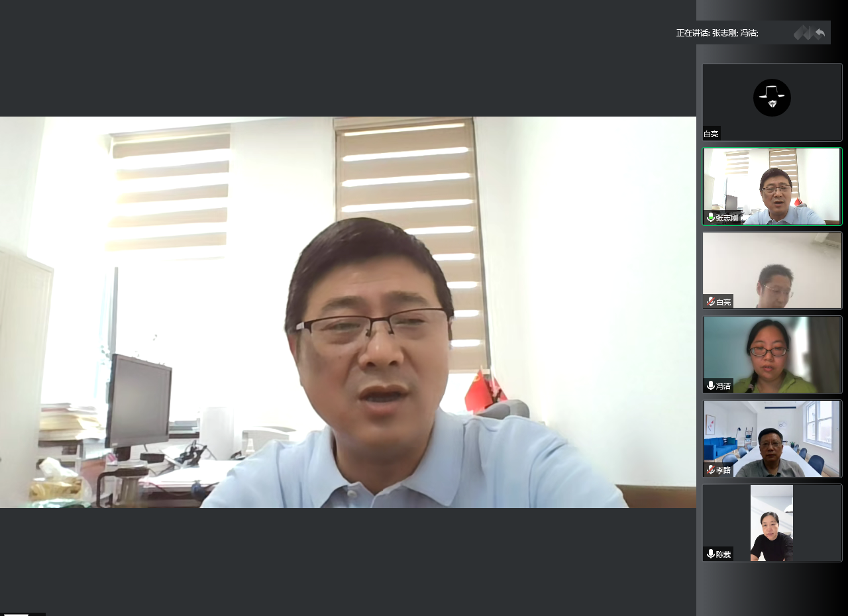Click the 陈素 name label
848x616 pixels.
click(x=723, y=554)
